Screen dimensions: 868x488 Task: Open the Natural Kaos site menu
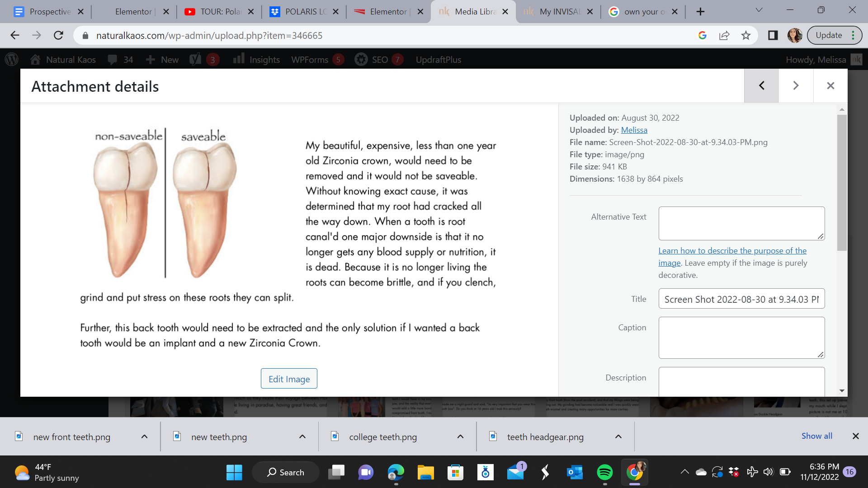pos(63,59)
